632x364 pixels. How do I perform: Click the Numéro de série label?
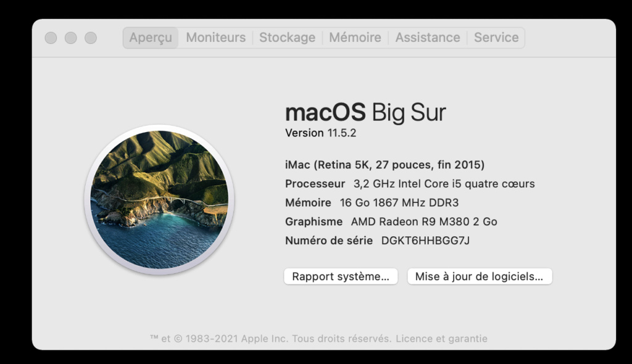[328, 241]
